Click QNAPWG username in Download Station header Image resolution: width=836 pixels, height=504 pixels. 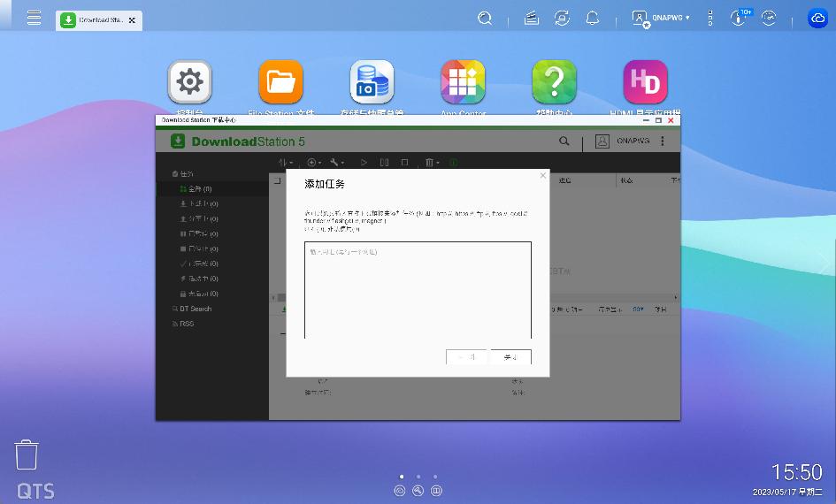[633, 141]
